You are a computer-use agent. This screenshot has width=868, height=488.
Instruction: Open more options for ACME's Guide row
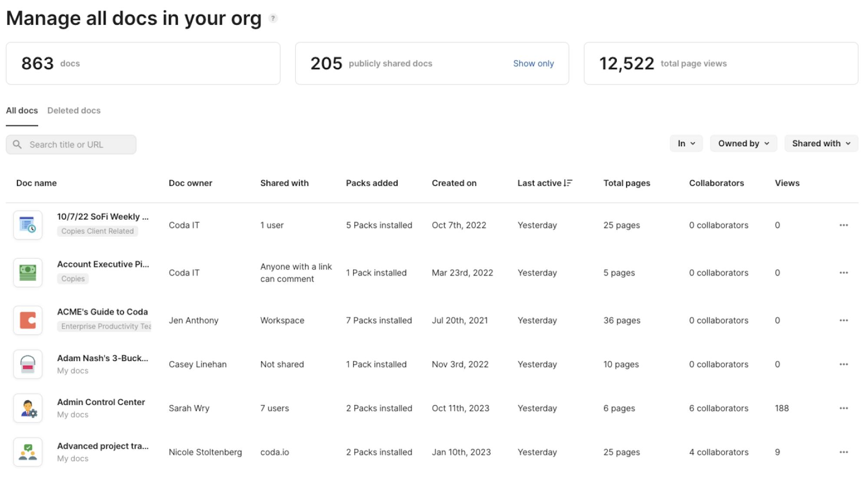click(843, 321)
